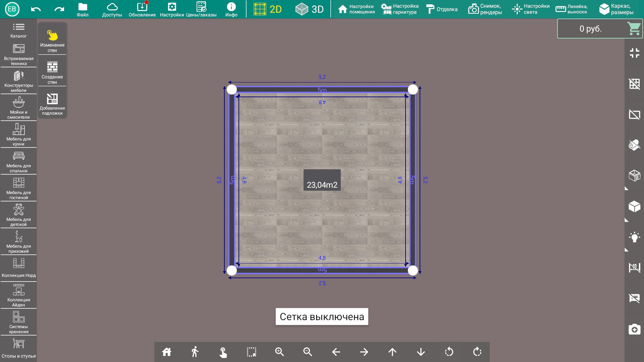The height and width of the screenshot is (362, 644).
Task: Switch to 3D view
Action: pos(309,9)
